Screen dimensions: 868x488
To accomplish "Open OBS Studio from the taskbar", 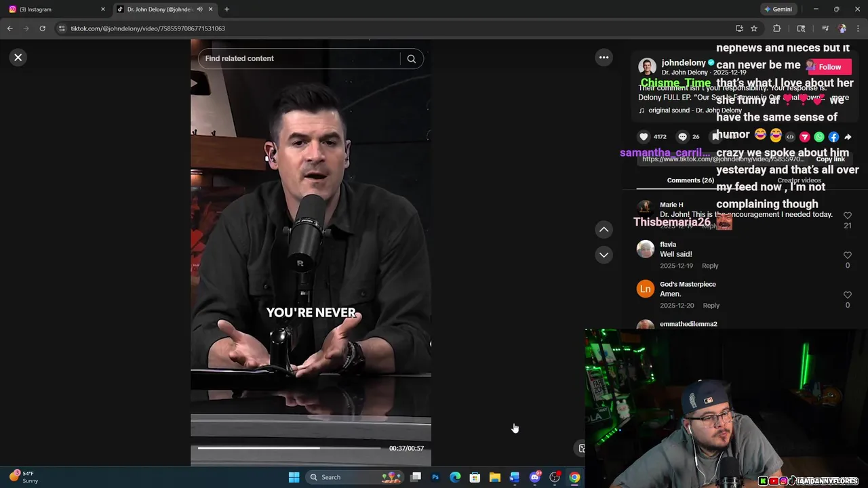I will tap(555, 477).
